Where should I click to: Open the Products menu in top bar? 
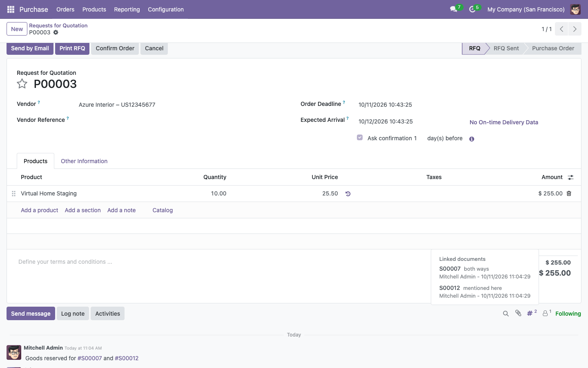click(x=94, y=9)
